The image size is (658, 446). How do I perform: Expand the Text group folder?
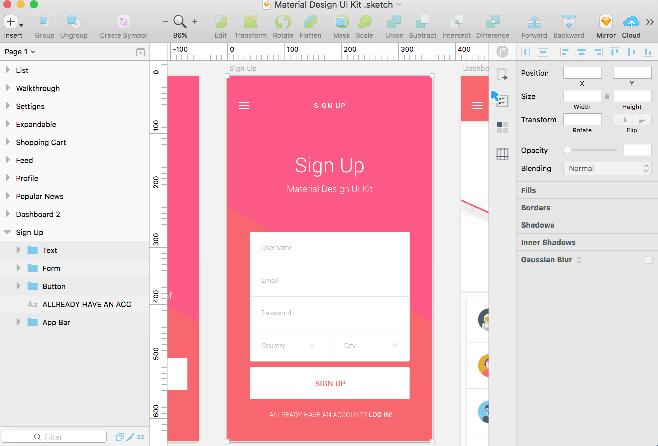tap(18, 250)
